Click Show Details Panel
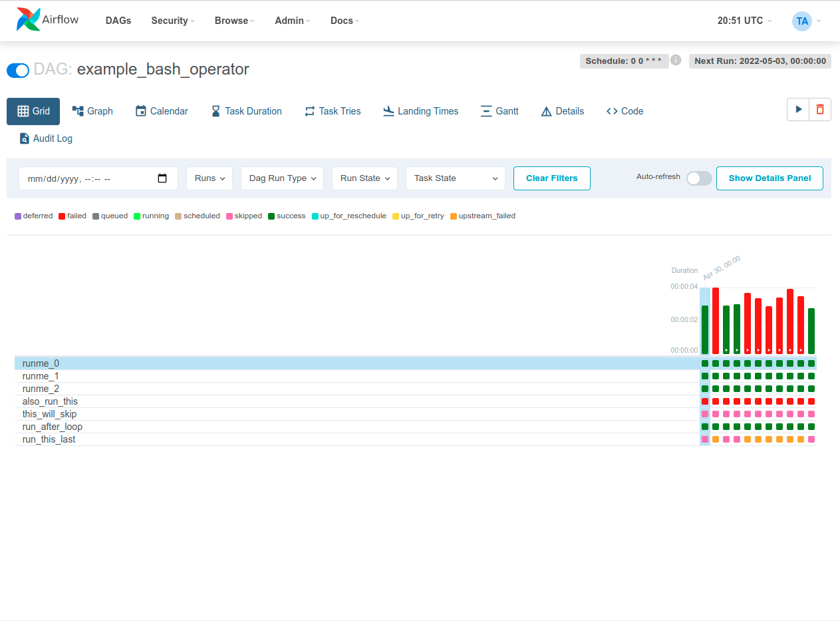 tap(770, 178)
